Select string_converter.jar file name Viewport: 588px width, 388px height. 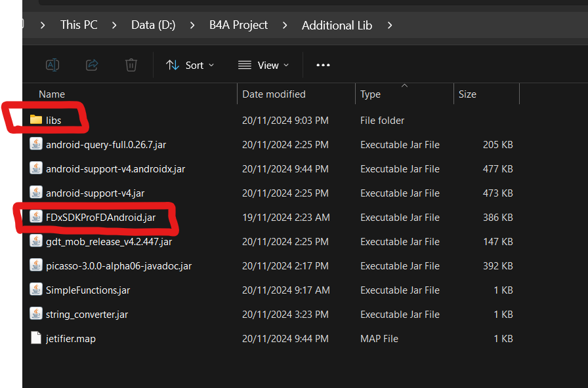pos(87,314)
